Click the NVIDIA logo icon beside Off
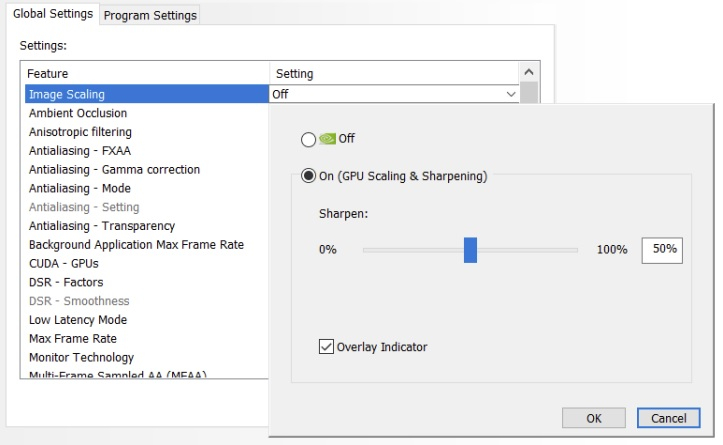 pyautogui.click(x=328, y=139)
